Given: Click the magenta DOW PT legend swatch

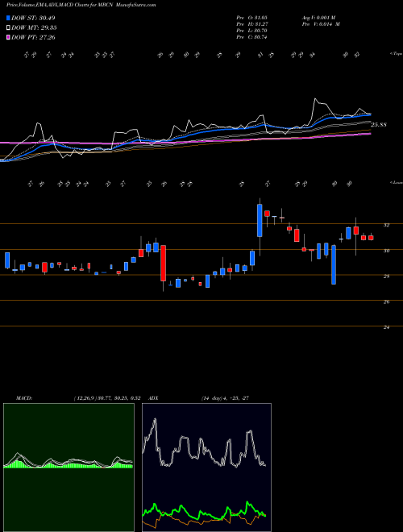Looking at the screenshot, I should [x=8, y=37].
